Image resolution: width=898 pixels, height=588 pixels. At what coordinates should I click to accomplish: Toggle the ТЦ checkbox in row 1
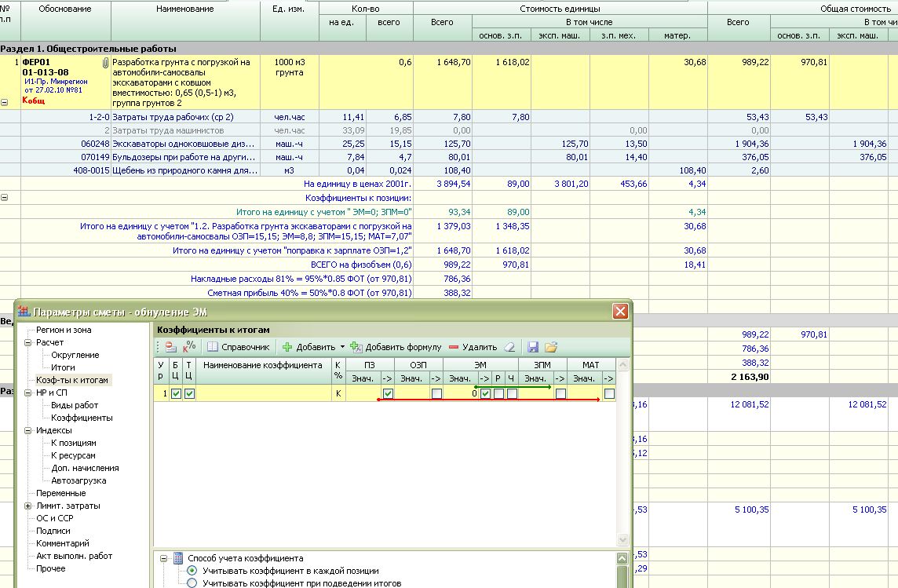click(189, 394)
